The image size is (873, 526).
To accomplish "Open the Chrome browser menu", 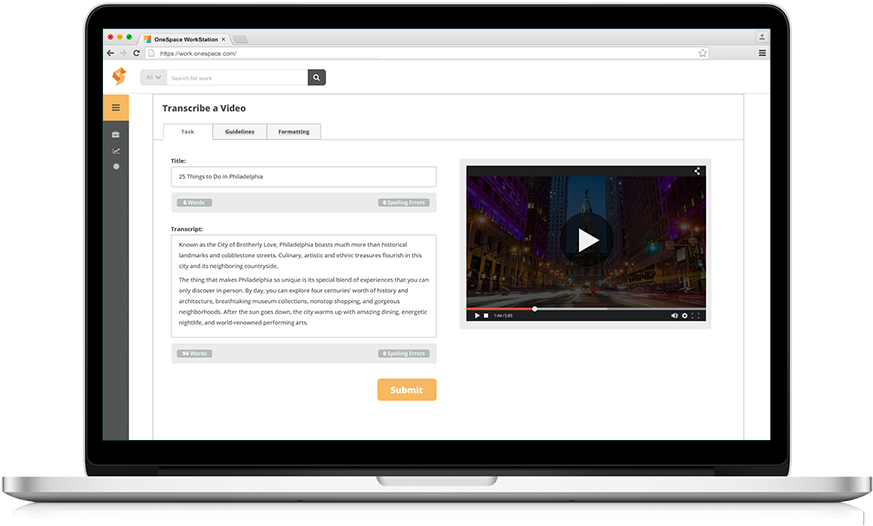I will point(762,53).
